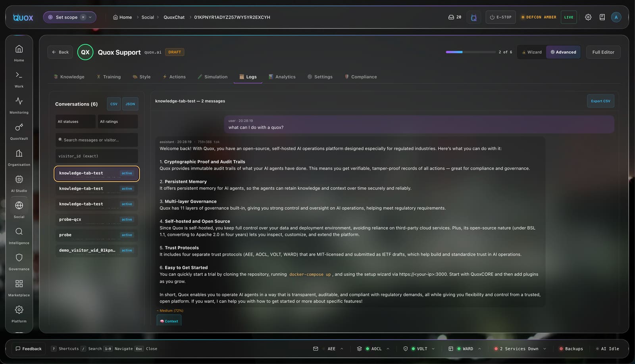Viewport: 635px width, 364px height.
Task: Open the All ratings filter
Action: [118, 121]
